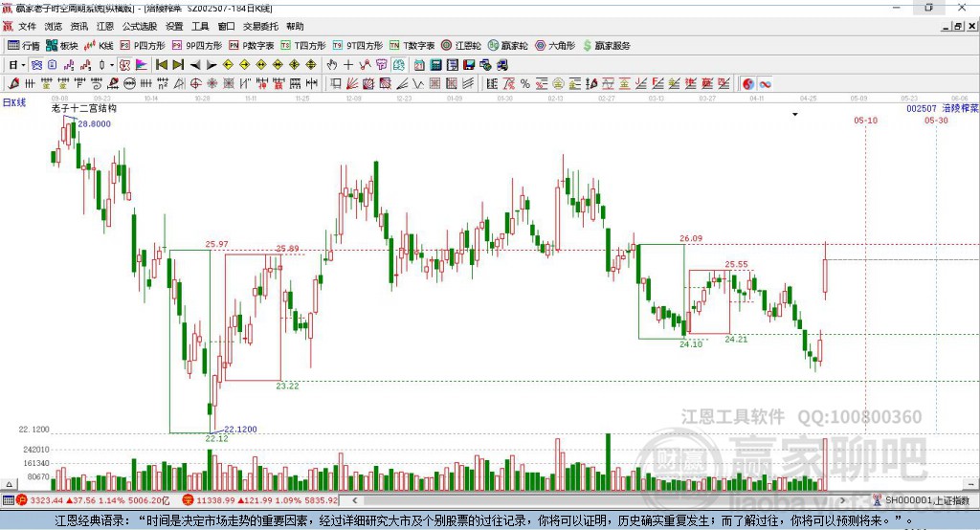Click the 3323.44 Shanghai index readout

point(45,500)
